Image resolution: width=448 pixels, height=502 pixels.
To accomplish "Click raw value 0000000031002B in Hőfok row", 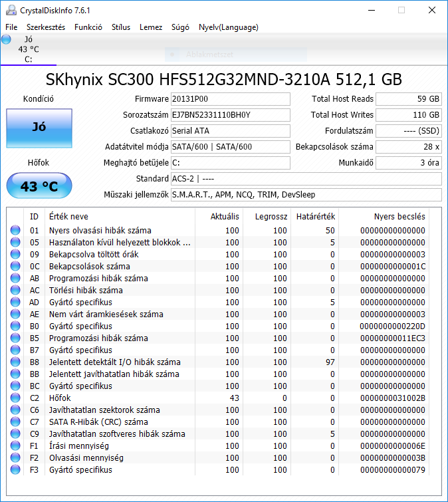I will 393,398.
